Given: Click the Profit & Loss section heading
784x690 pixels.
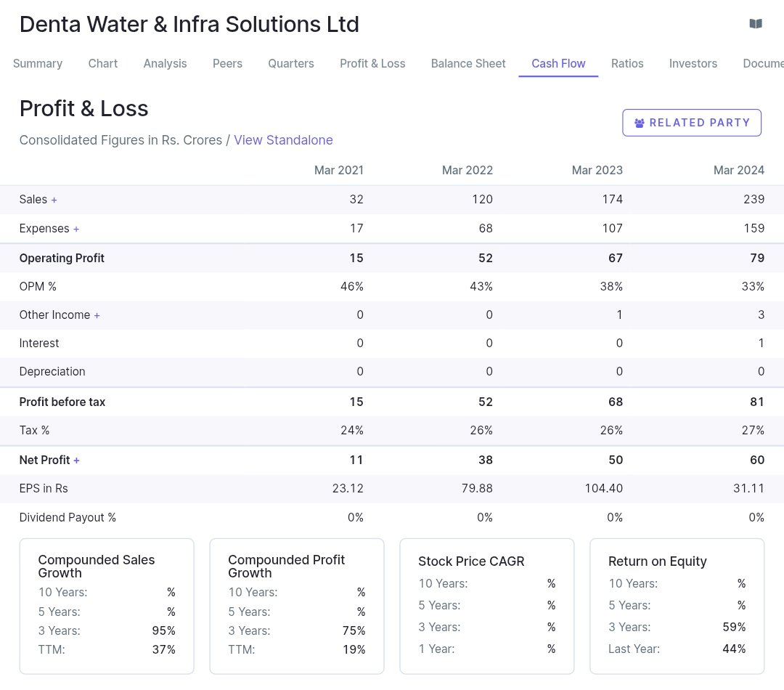Looking at the screenshot, I should 83,108.
